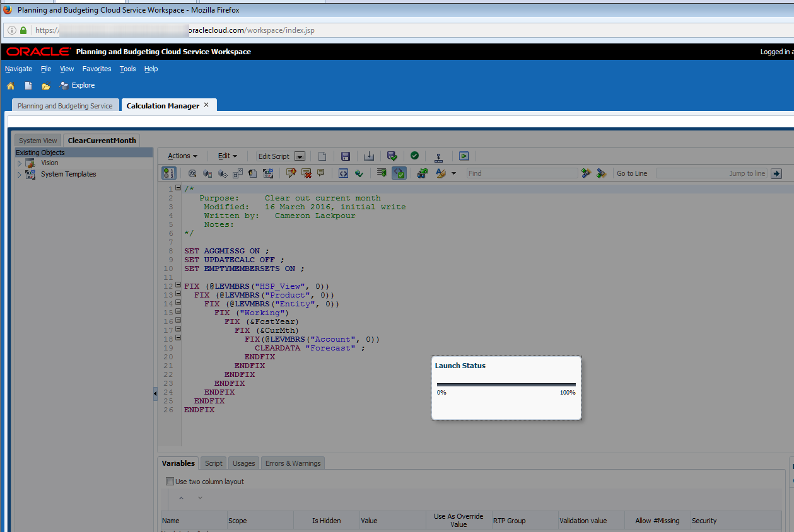794x532 pixels.
Task: Collapse the FIX block at line 18
Action: (x=178, y=337)
